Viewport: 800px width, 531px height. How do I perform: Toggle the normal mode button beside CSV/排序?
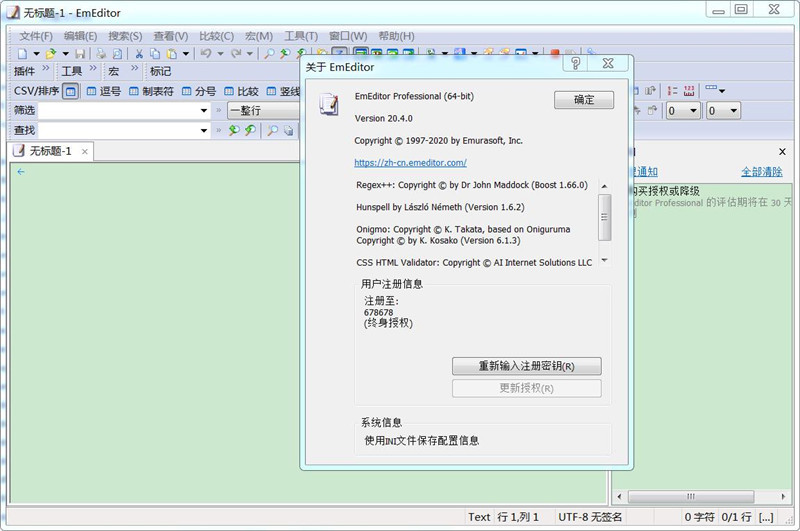point(70,91)
